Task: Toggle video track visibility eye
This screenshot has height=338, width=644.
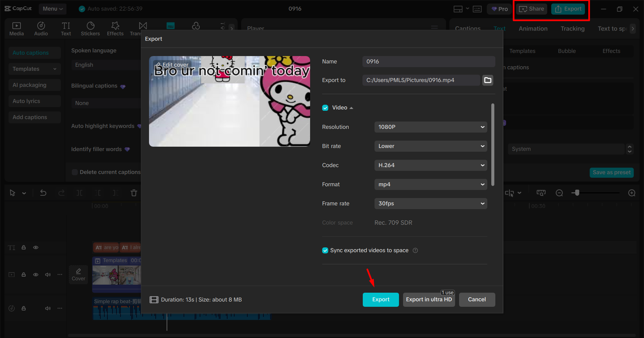Action: [x=36, y=274]
